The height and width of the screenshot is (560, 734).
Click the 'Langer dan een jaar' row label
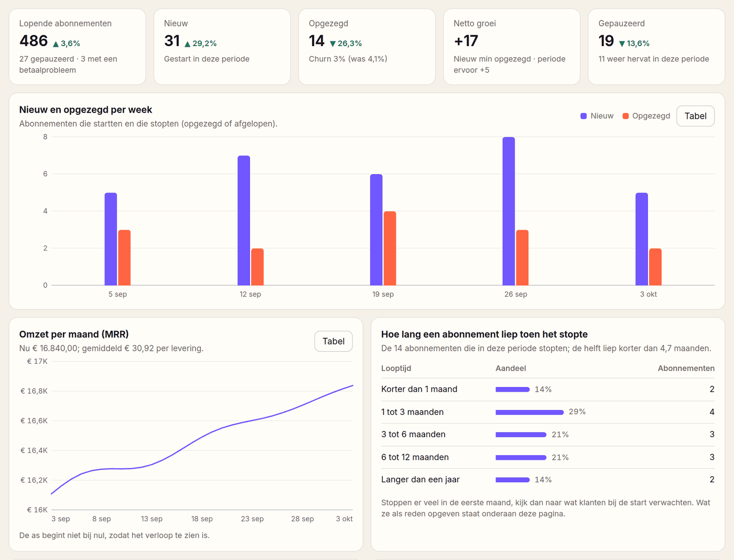420,479
